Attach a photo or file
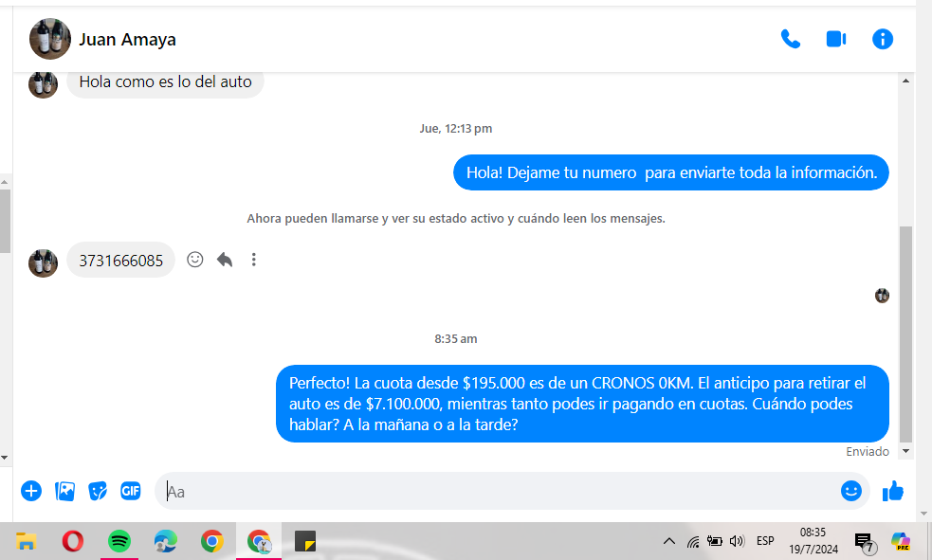 [64, 491]
